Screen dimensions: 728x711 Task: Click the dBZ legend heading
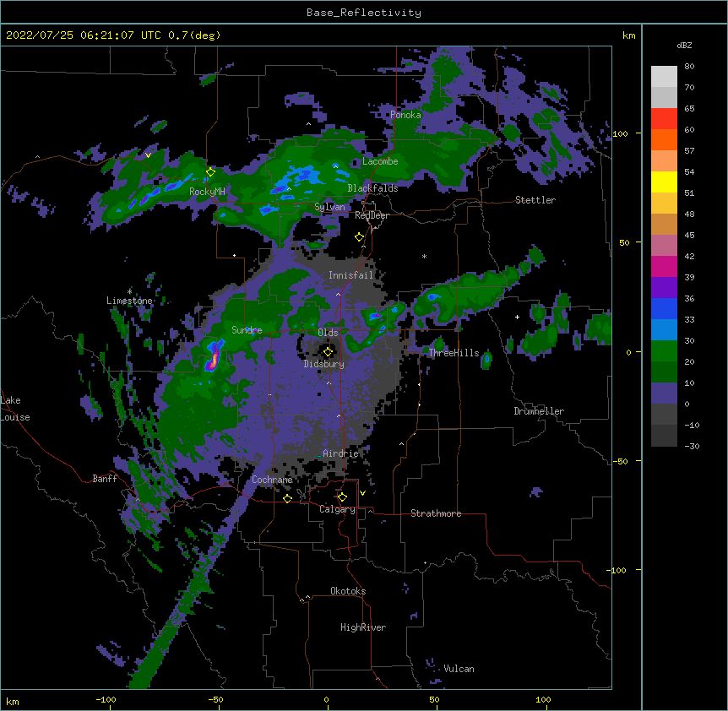(684, 45)
